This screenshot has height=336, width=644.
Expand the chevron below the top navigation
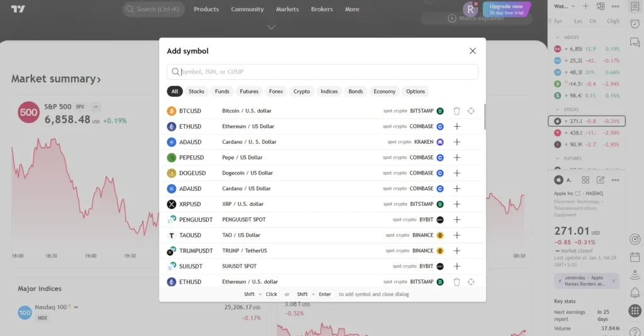click(x=272, y=27)
